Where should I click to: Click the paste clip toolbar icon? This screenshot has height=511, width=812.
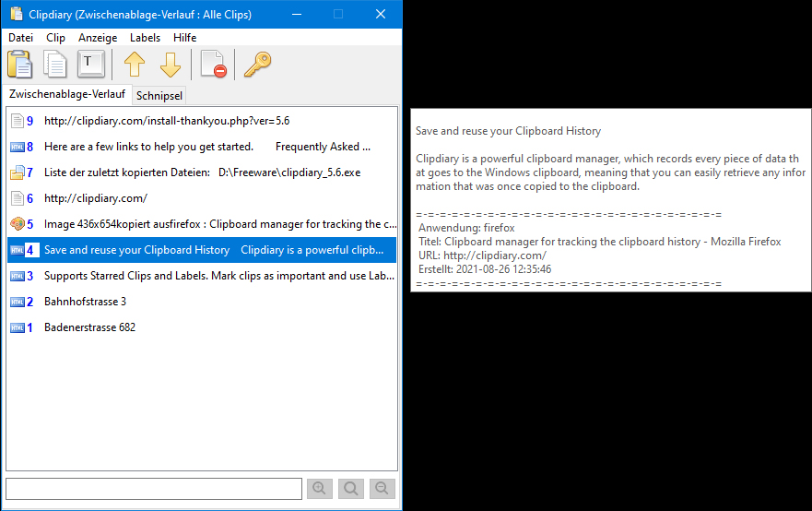[x=20, y=65]
